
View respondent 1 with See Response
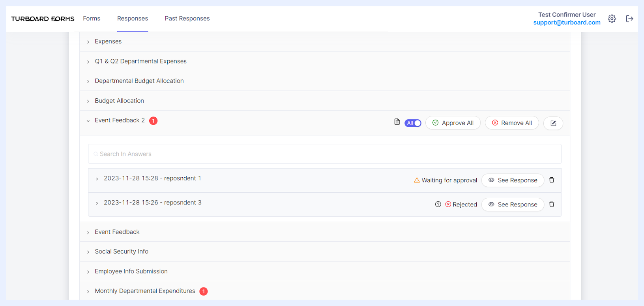click(513, 180)
